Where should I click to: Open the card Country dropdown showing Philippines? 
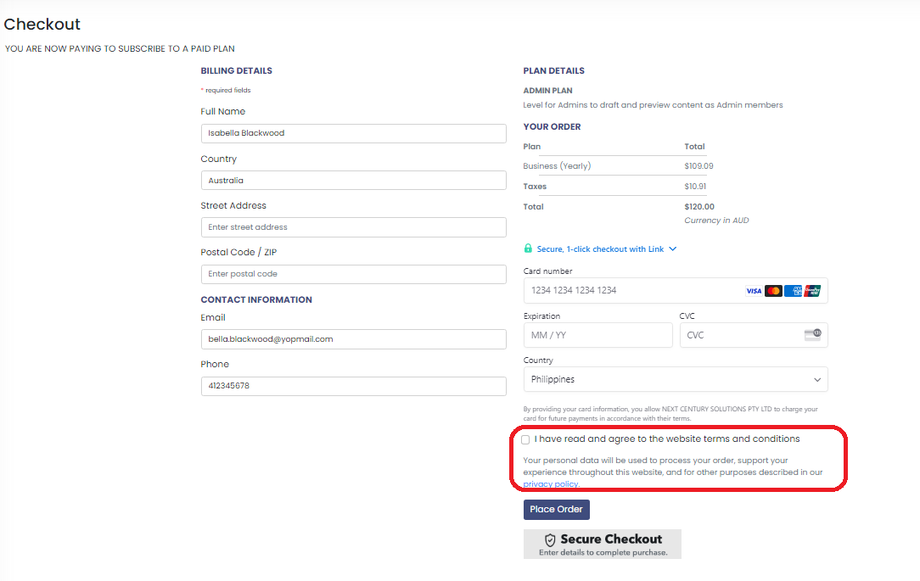675,380
